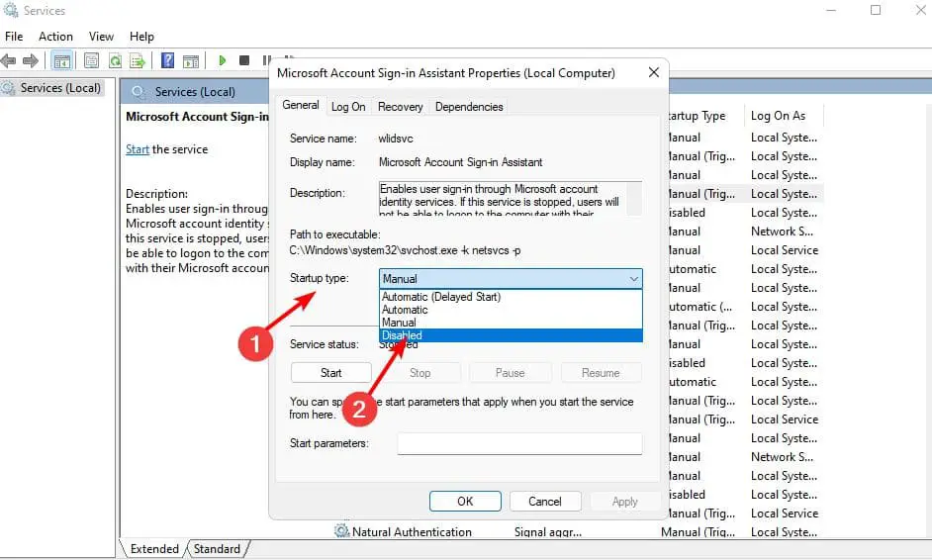The image size is (932, 560).
Task: Click inside Start parameters field
Action: [519, 443]
